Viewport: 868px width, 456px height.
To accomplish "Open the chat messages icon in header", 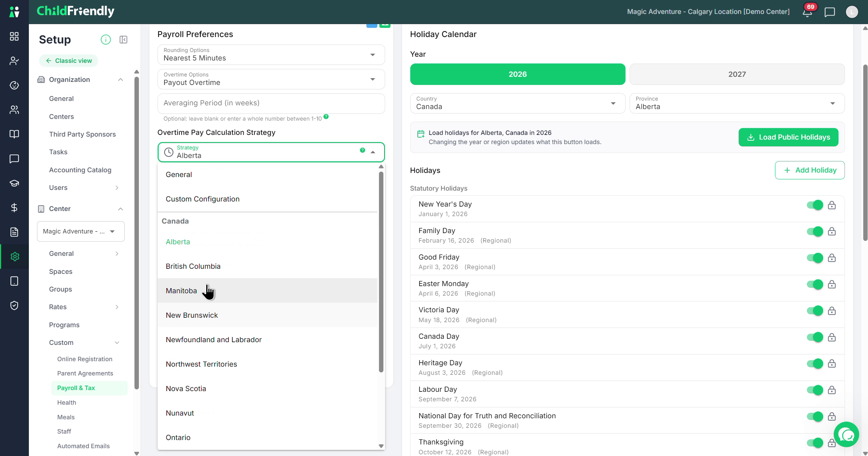I will pos(830,12).
